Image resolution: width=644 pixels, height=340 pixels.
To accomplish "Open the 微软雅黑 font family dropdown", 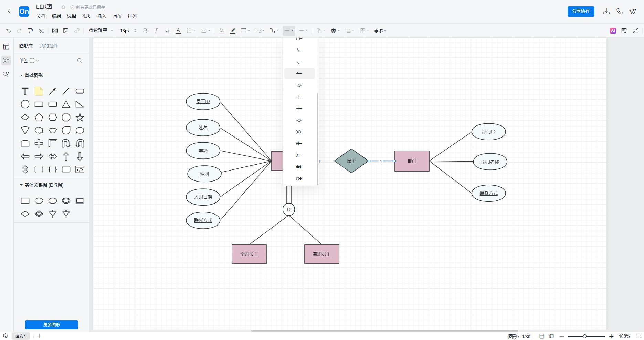I will coord(101,31).
